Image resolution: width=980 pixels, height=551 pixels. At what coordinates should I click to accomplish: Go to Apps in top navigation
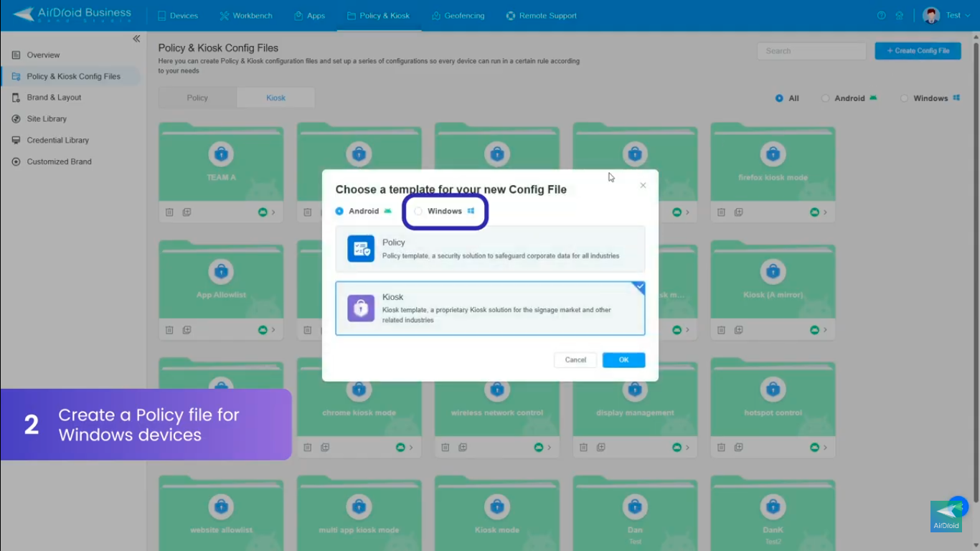pyautogui.click(x=309, y=15)
